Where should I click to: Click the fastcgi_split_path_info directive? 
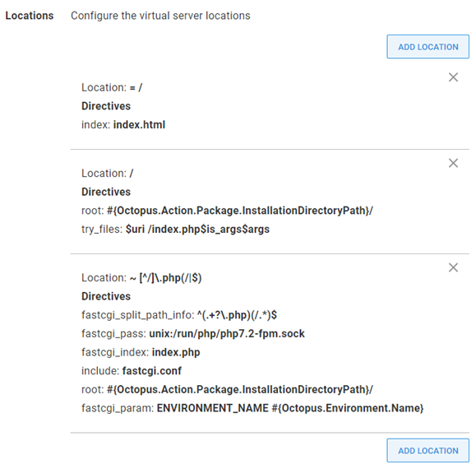(x=179, y=315)
